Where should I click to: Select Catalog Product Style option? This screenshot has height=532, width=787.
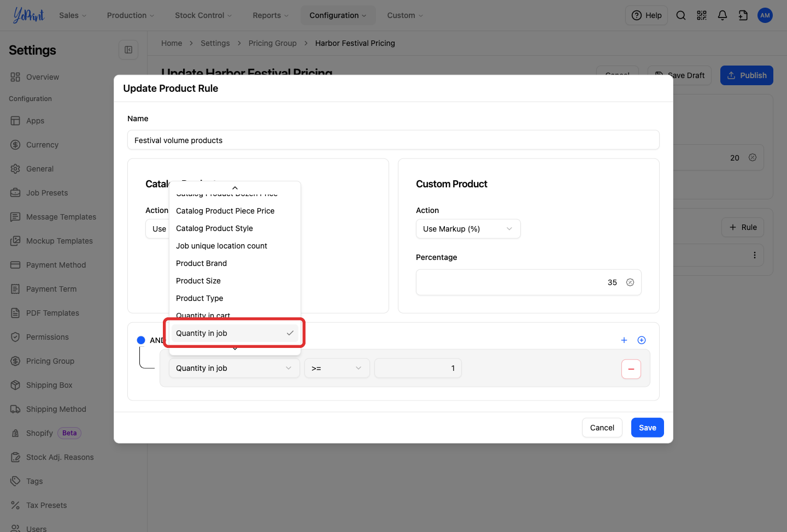(x=235, y=228)
